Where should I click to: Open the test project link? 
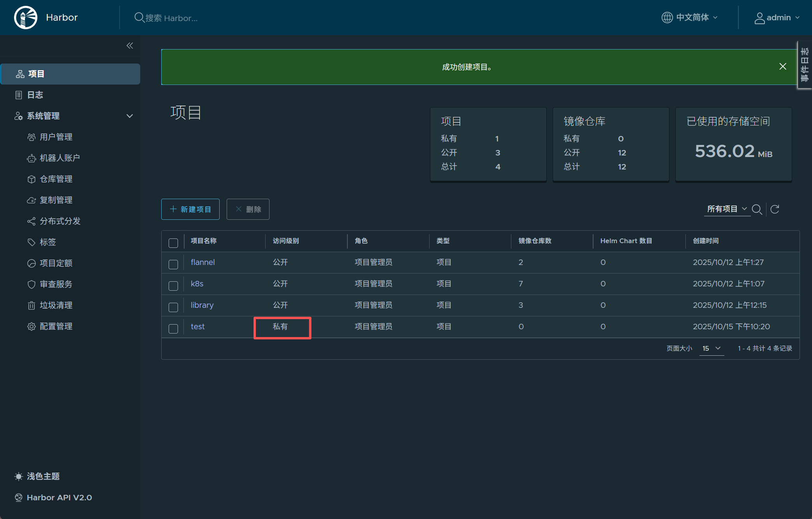point(197,327)
